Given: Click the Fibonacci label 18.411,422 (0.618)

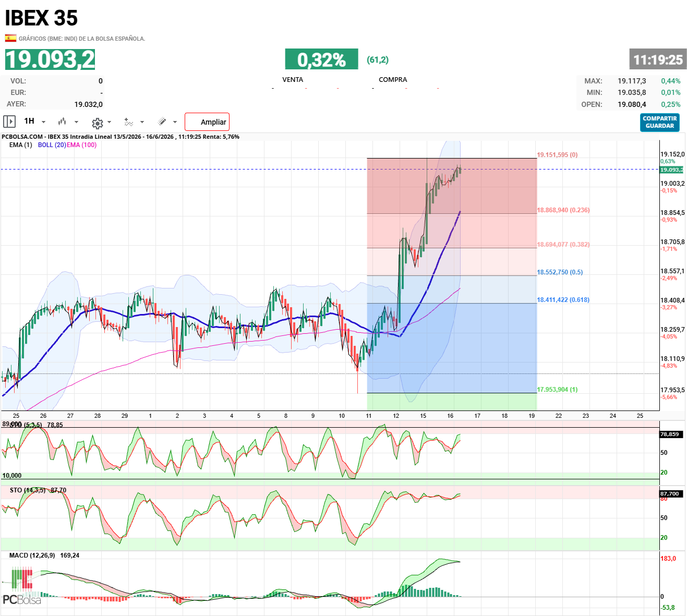Looking at the screenshot, I should coord(563,300).
